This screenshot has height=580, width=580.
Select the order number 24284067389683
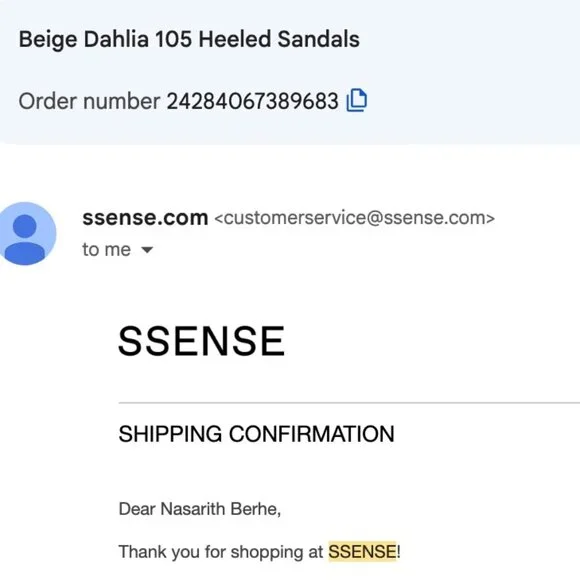coord(252,101)
